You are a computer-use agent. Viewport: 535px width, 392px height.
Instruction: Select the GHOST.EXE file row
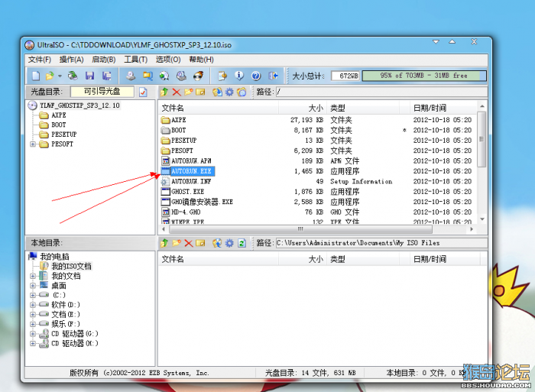(x=316, y=191)
